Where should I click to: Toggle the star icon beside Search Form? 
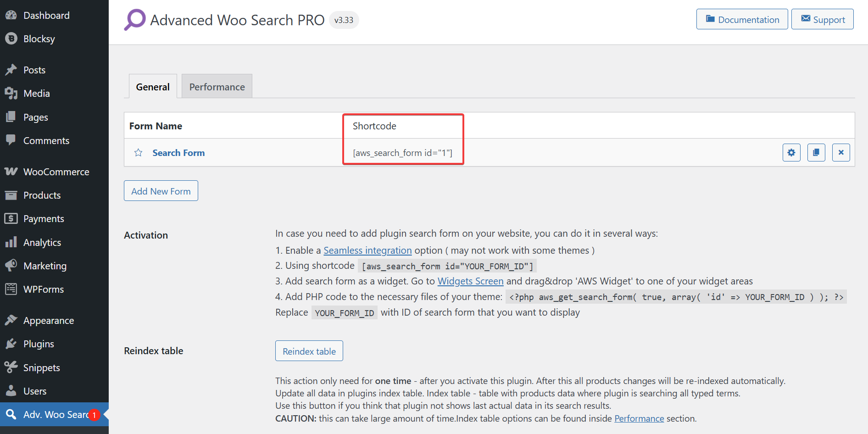coord(138,153)
